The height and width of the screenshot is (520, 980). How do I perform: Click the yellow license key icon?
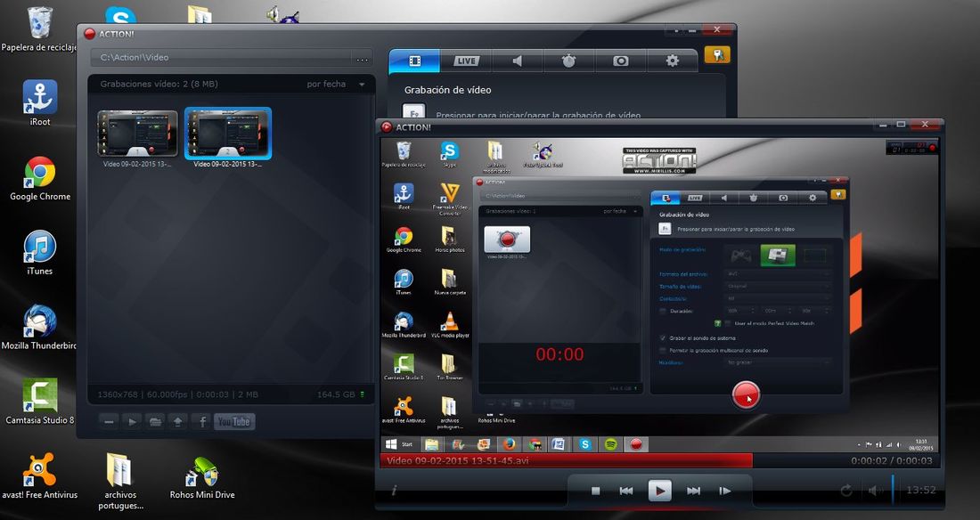pos(717,55)
